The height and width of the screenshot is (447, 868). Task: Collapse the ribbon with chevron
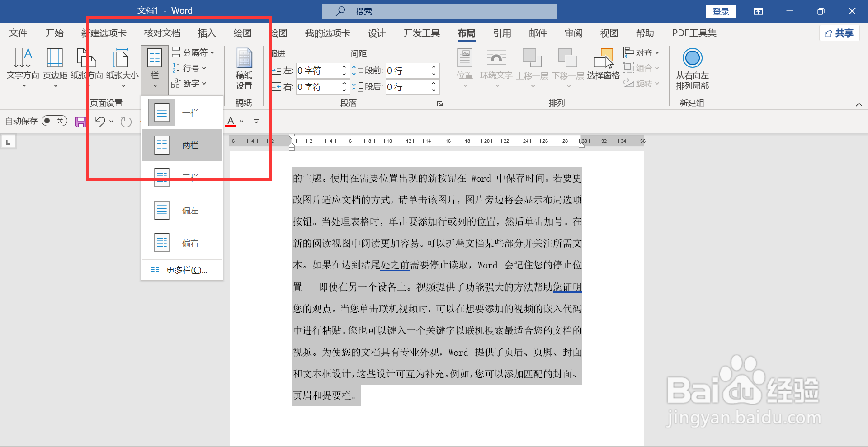click(859, 104)
